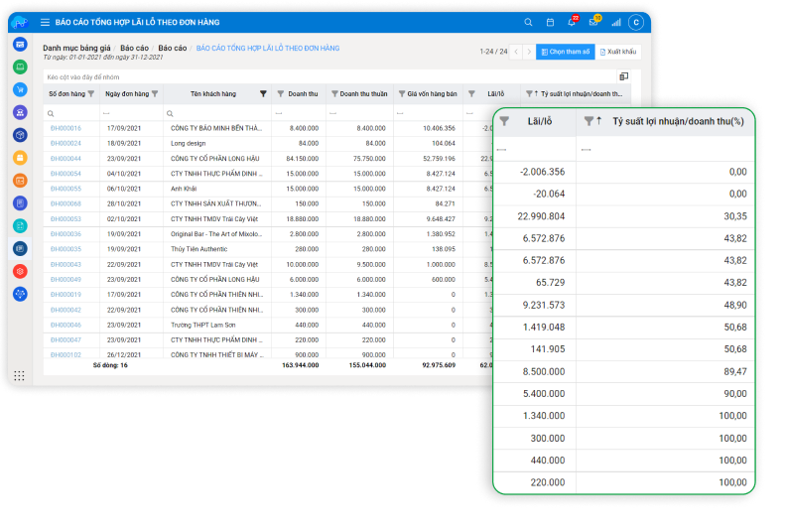786x532 pixels.
Task: Click the Chọn tham số button
Action: (x=565, y=52)
